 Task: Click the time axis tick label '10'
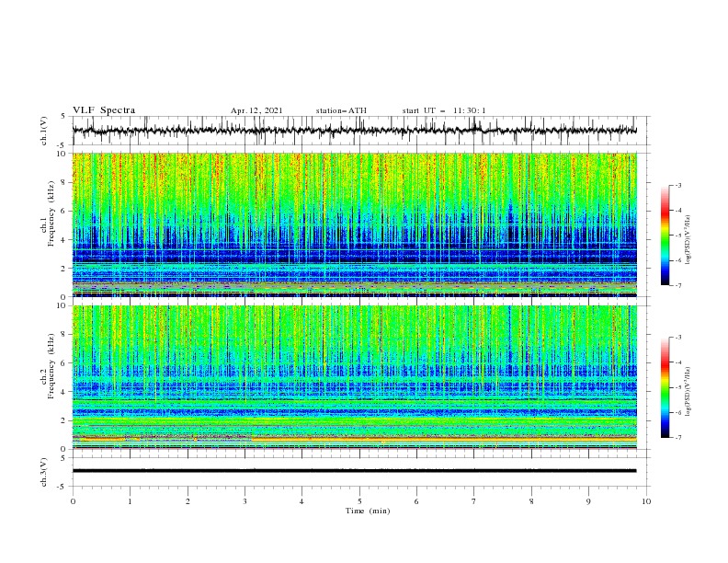pyautogui.click(x=646, y=501)
